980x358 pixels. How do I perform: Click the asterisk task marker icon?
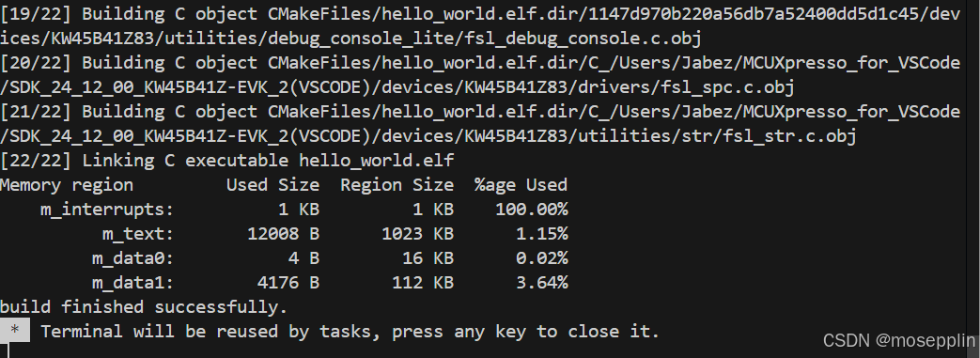click(x=15, y=331)
